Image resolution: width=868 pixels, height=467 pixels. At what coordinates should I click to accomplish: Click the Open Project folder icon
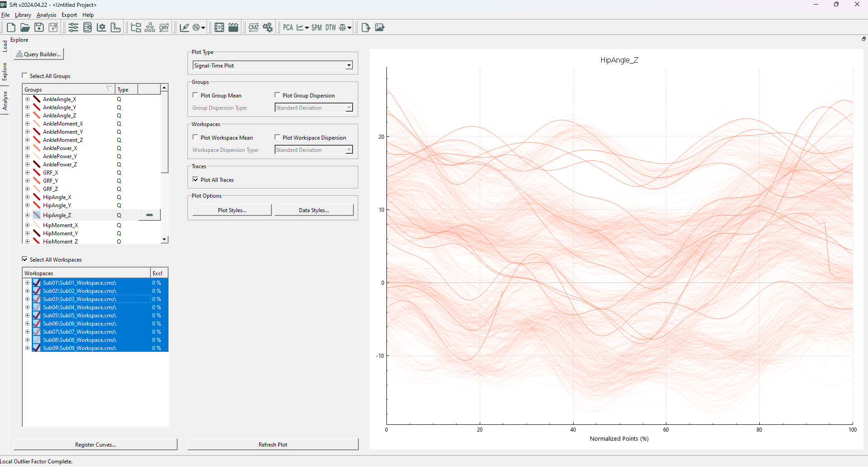click(25, 28)
